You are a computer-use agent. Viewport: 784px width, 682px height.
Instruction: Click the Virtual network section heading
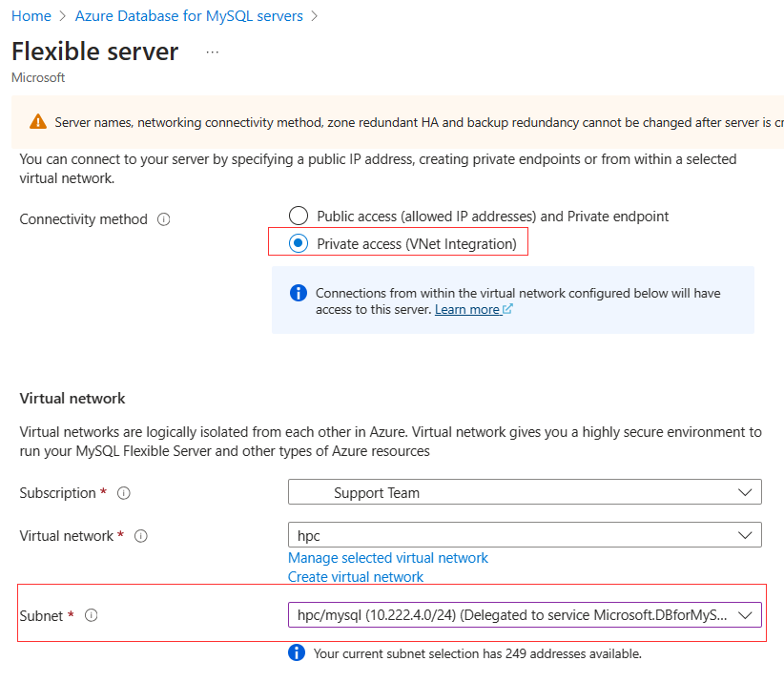72,399
